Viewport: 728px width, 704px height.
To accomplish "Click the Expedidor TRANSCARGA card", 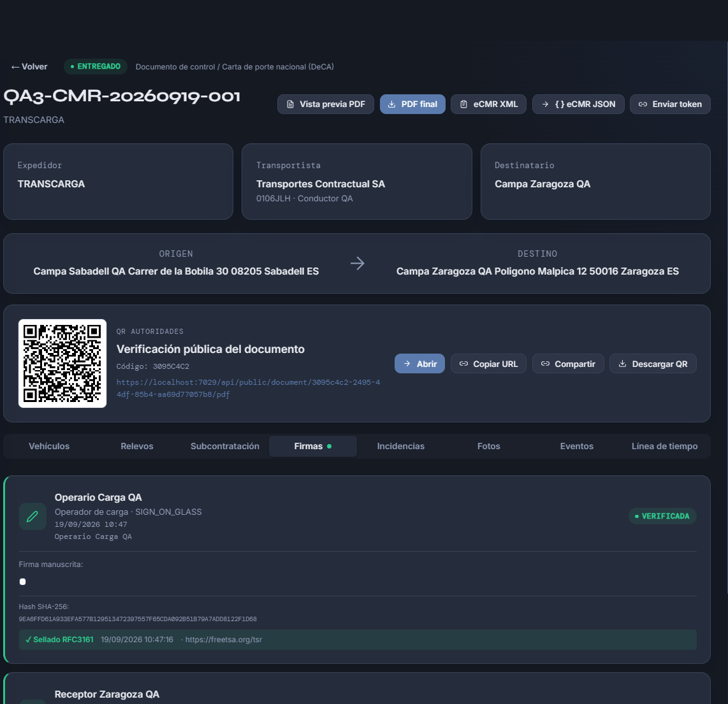I will point(118,182).
